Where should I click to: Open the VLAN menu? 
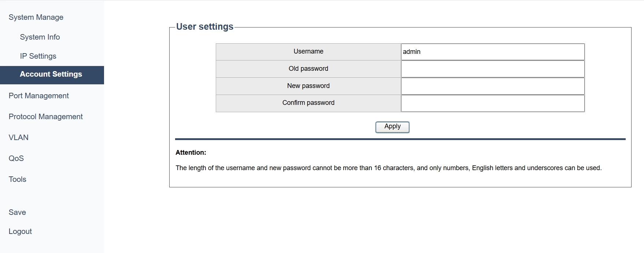(19, 137)
